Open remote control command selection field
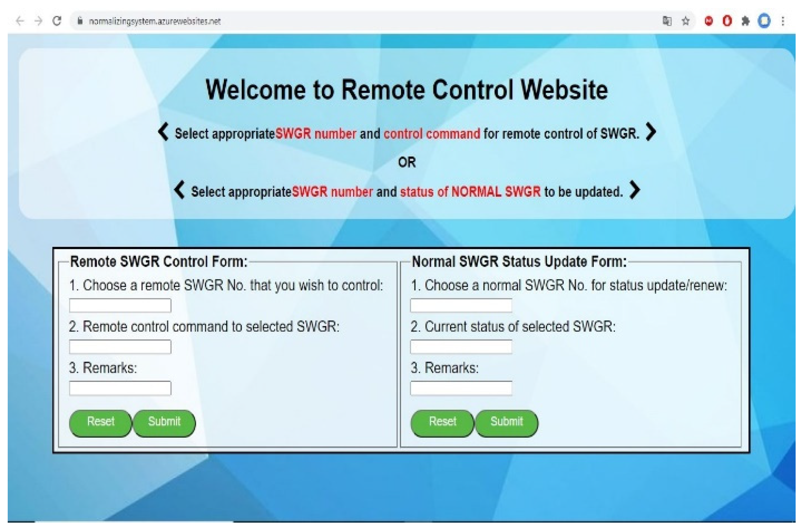Viewport: 806px width, 532px height. tap(120, 347)
